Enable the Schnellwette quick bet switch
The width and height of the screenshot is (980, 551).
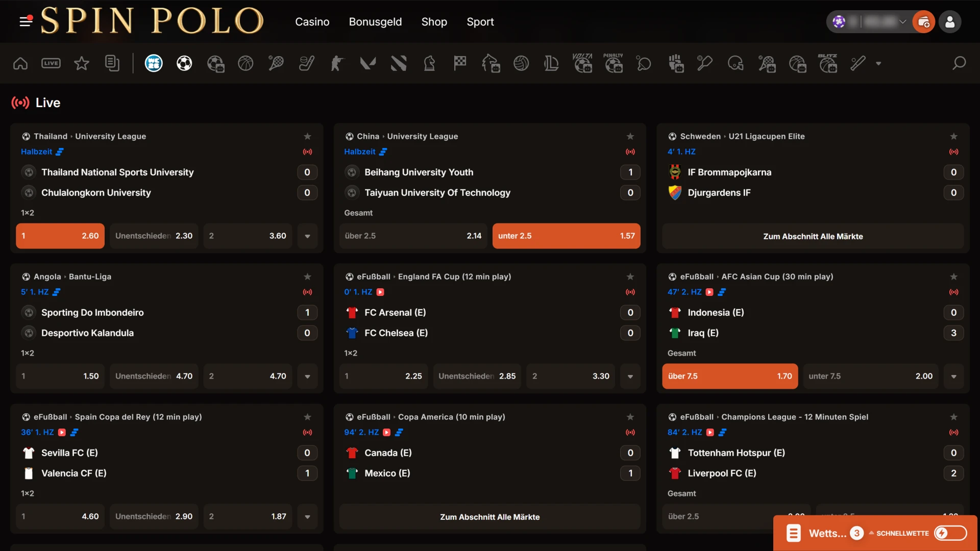pyautogui.click(x=950, y=533)
